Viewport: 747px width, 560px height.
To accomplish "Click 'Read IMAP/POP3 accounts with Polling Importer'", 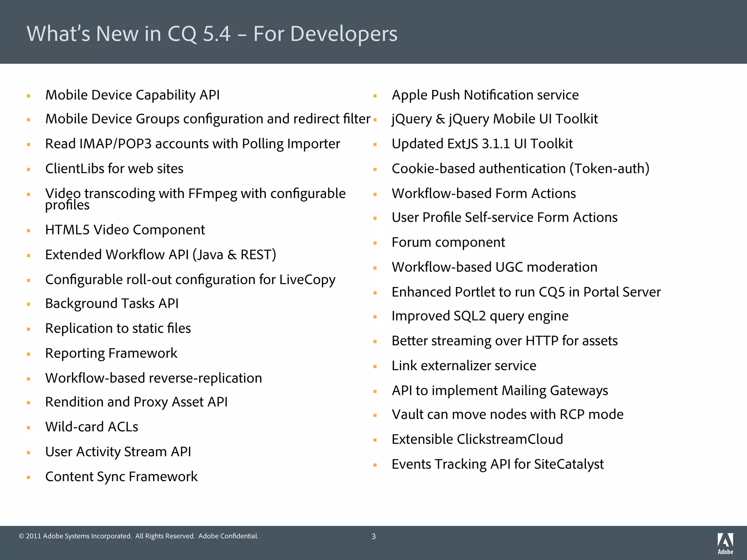I will [193, 144].
